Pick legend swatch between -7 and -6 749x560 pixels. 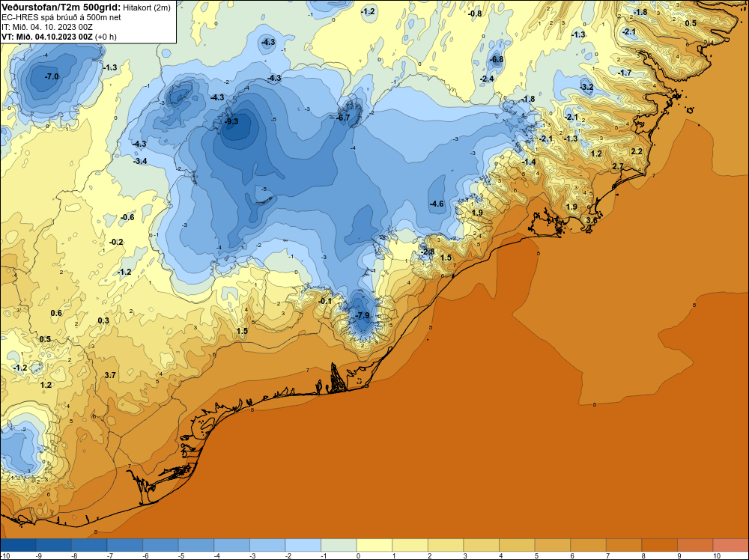[x=125, y=545]
